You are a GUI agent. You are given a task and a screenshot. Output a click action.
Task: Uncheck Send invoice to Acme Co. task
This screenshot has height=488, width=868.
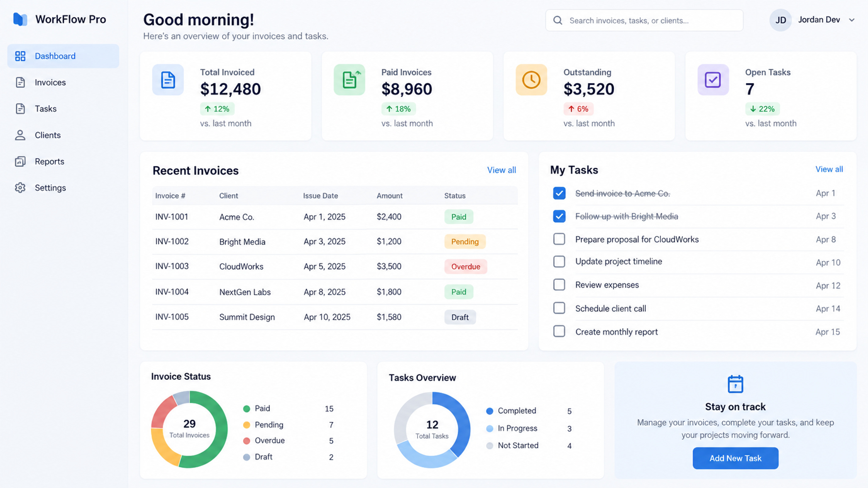(559, 193)
